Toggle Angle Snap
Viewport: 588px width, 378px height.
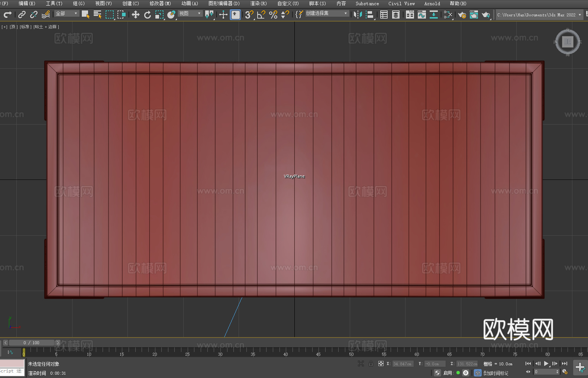click(261, 14)
